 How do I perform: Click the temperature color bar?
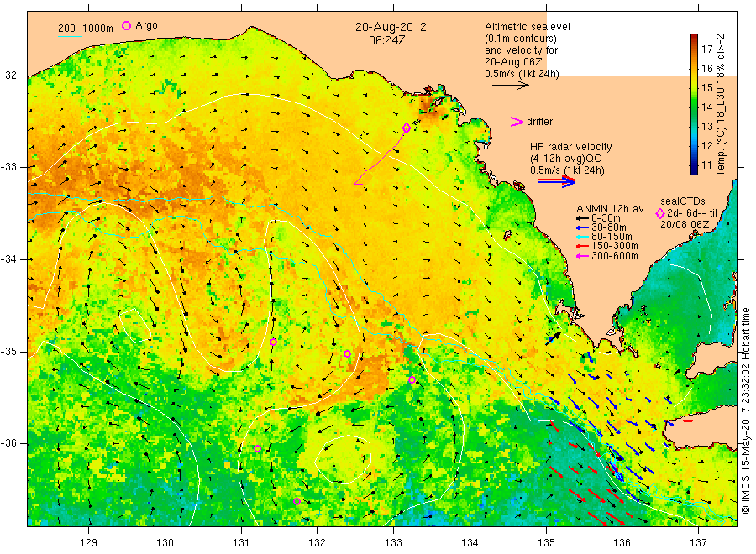(694, 104)
